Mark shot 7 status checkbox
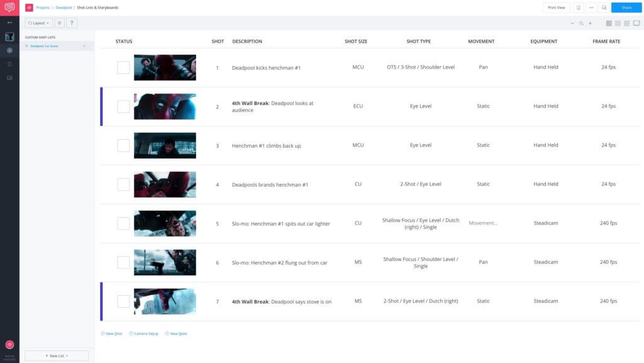The height and width of the screenshot is (363, 644). tap(123, 301)
